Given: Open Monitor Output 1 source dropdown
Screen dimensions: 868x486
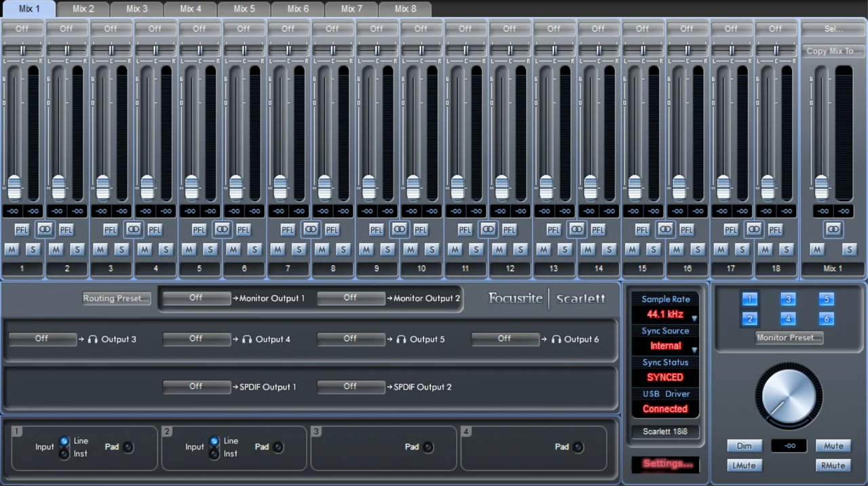Looking at the screenshot, I should [197, 298].
